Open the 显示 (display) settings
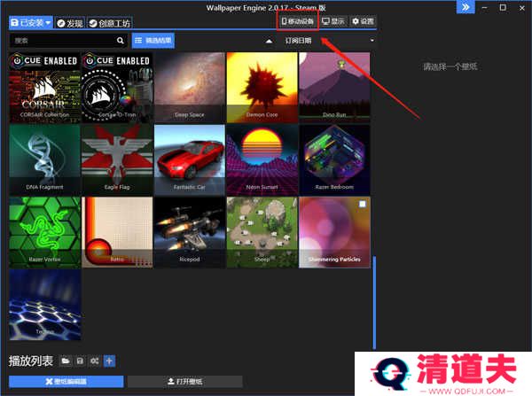The image size is (532, 396). (333, 21)
